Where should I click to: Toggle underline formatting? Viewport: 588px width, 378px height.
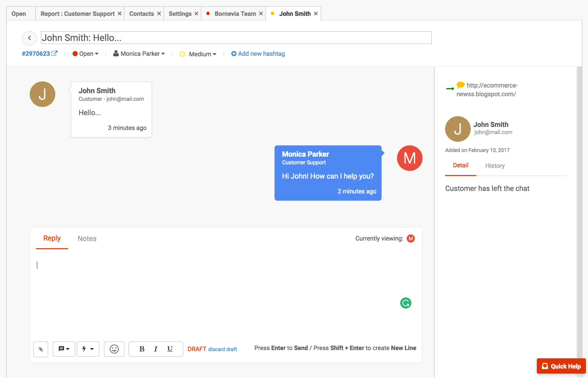tap(170, 349)
